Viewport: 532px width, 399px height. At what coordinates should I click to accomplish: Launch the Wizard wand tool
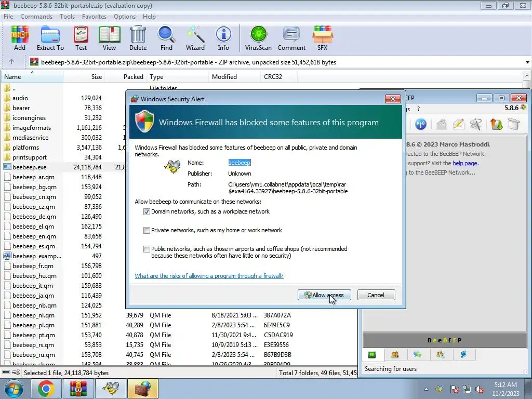click(195, 37)
